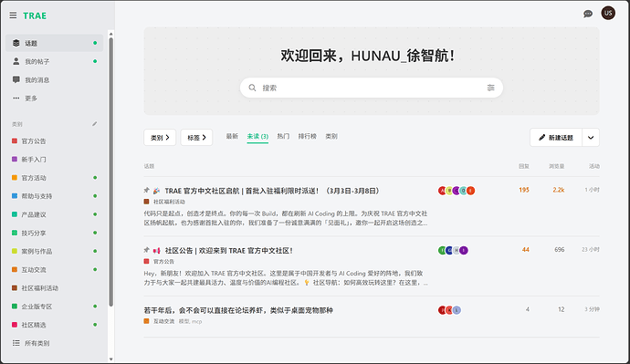Open the US user avatar menu
The height and width of the screenshot is (364, 630).
coord(608,14)
